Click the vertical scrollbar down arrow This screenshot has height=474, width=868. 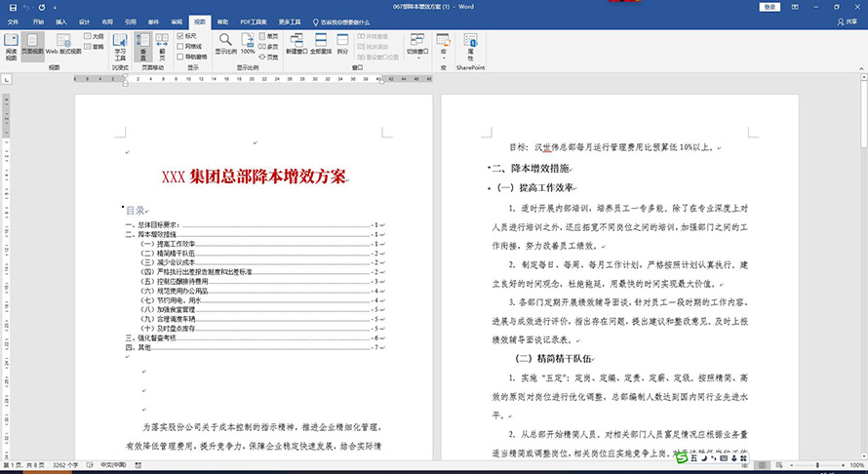point(863,455)
